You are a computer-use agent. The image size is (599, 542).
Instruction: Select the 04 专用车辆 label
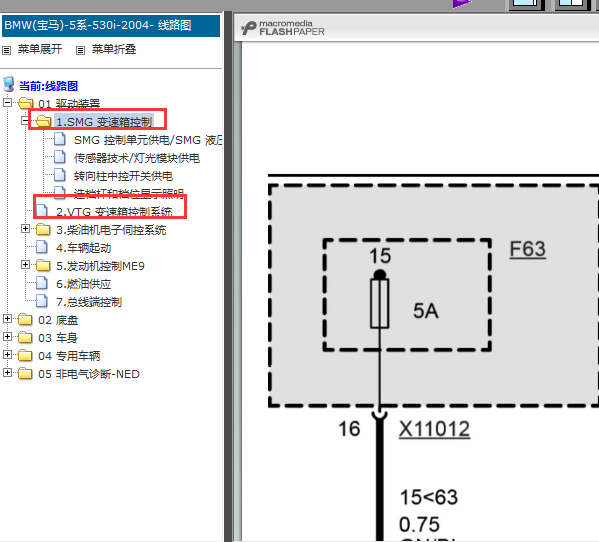pyautogui.click(x=69, y=356)
